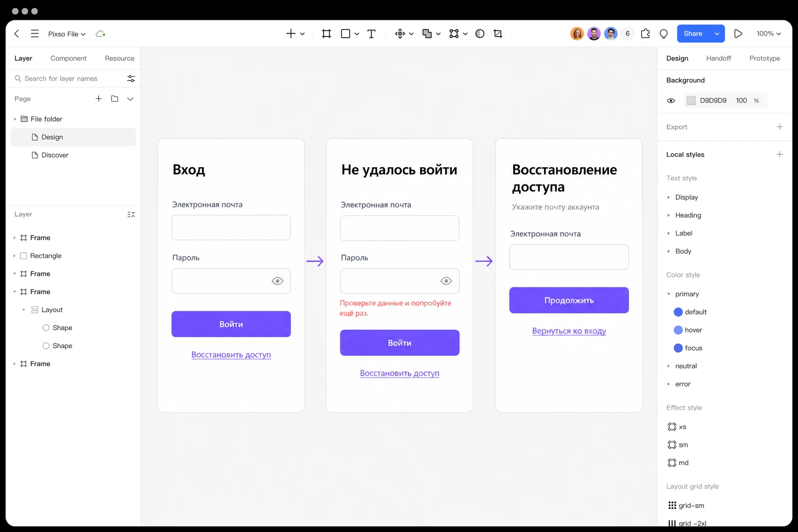The image size is (798, 532).
Task: Expand the Heading text style group
Action: point(669,215)
